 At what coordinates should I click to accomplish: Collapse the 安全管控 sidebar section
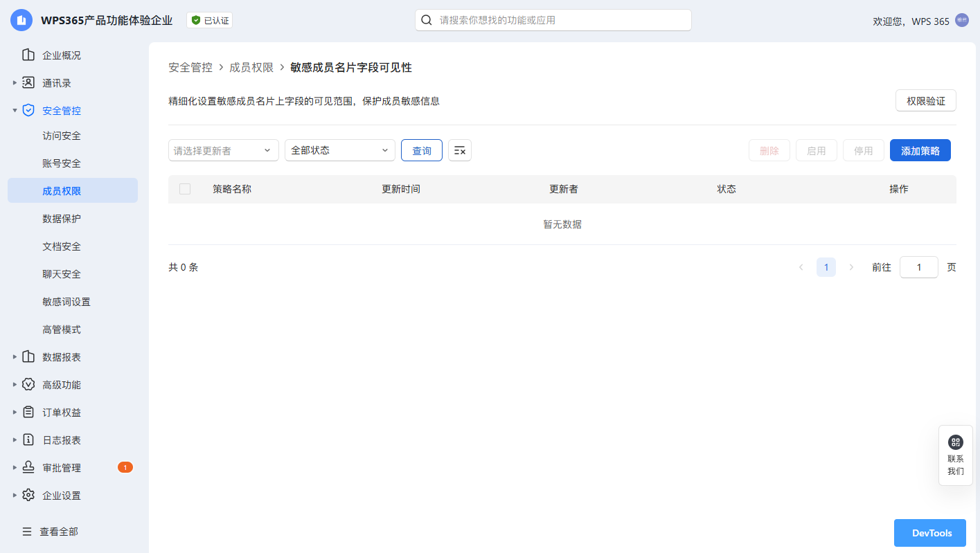(x=15, y=111)
